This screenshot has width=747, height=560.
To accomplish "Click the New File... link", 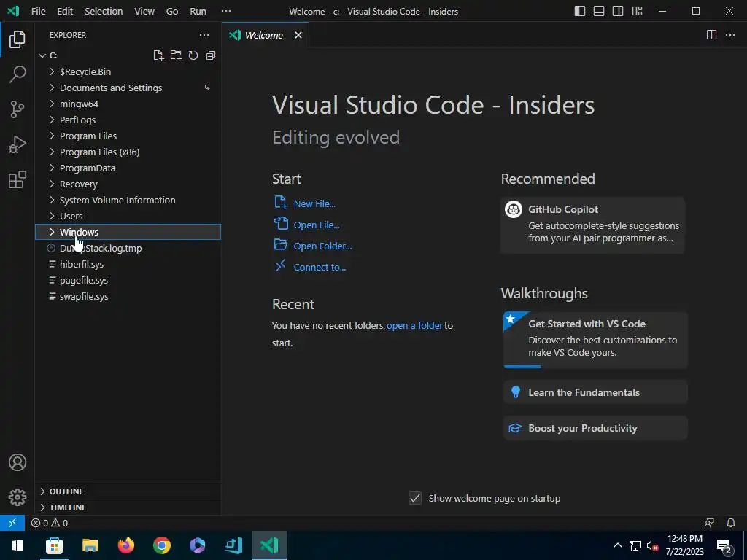I will [x=314, y=204].
